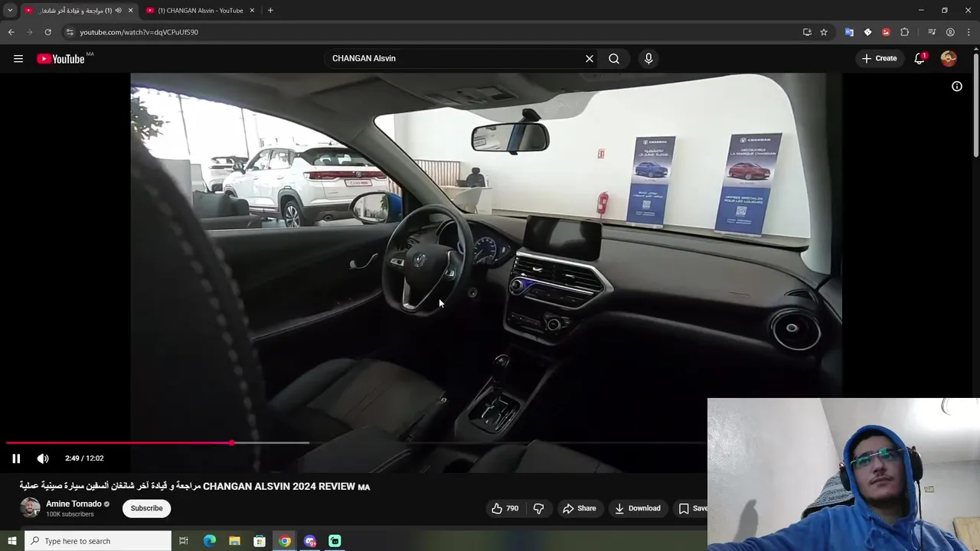The width and height of the screenshot is (980, 551).
Task: Install app icon in address bar
Action: tap(807, 32)
